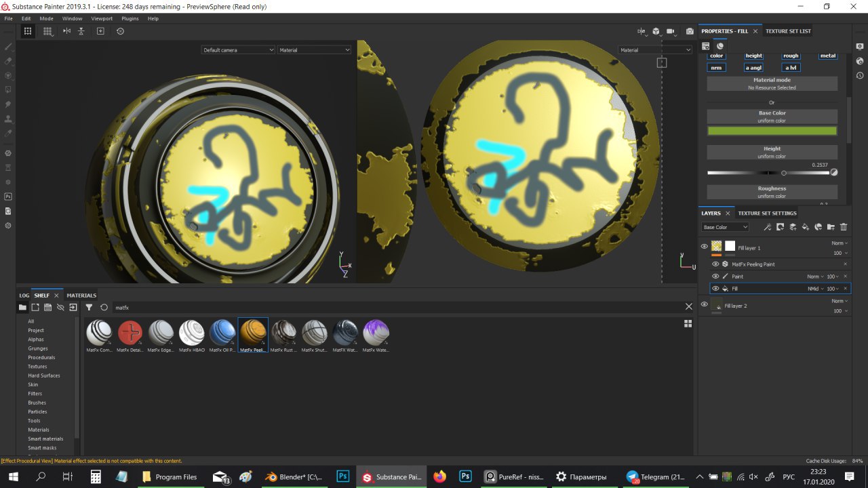Image resolution: width=868 pixels, height=488 pixels.
Task: Click Material mode No Resource Selected button
Action: (772, 83)
